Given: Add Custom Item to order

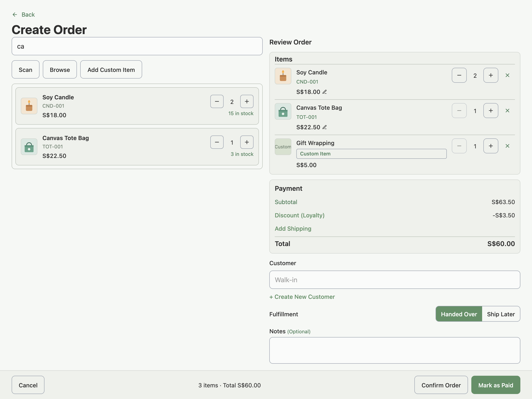Looking at the screenshot, I should coord(111,69).
